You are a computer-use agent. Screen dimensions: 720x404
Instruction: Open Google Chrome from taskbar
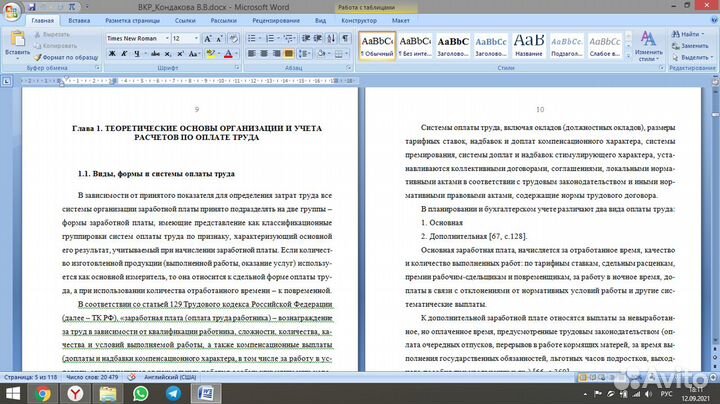tap(43, 394)
